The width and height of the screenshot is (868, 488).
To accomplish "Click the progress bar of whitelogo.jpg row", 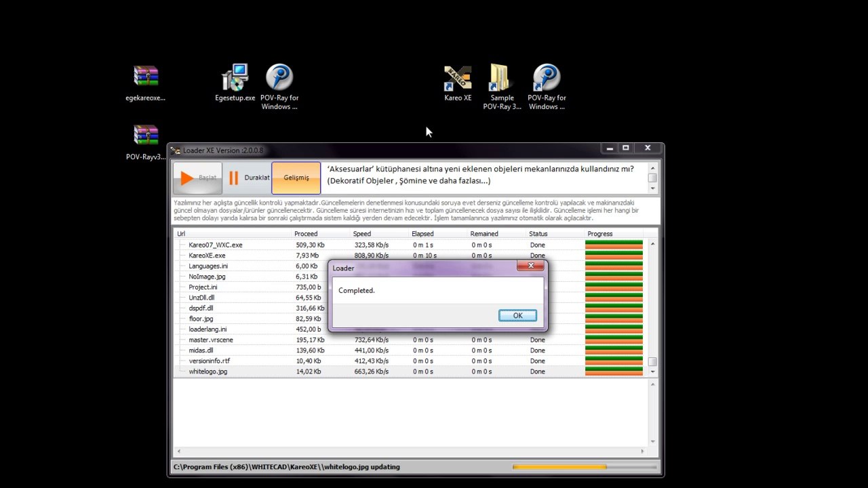I will point(614,371).
